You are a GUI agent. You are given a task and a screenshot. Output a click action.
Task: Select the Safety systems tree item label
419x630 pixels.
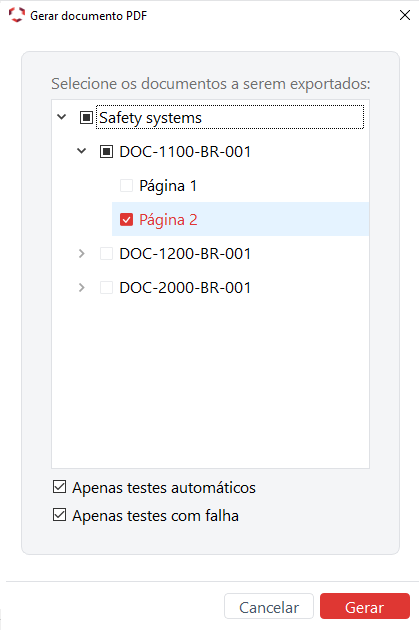[150, 118]
